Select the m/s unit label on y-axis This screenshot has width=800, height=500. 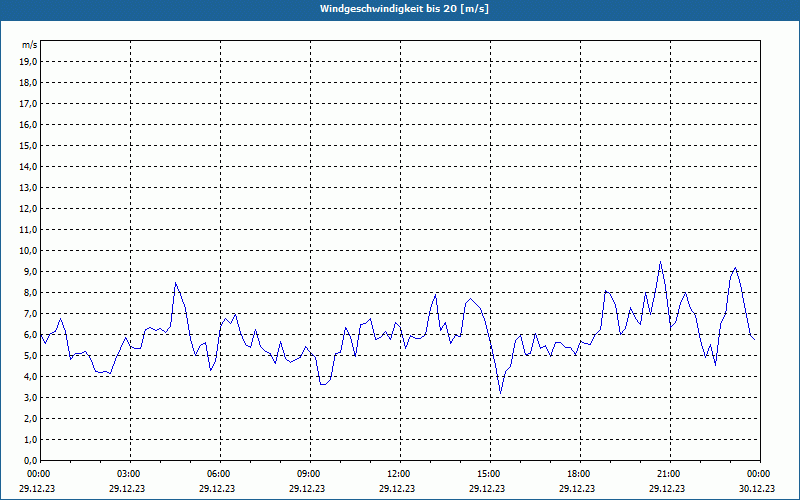coord(30,45)
